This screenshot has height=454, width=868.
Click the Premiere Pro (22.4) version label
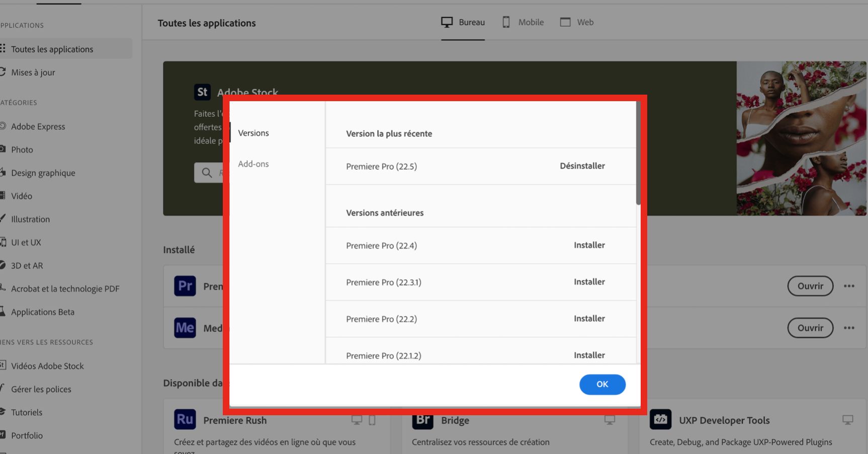[x=381, y=246]
